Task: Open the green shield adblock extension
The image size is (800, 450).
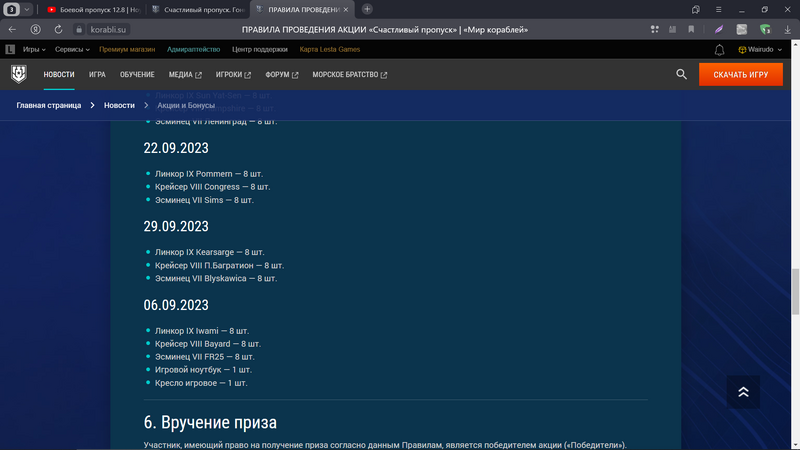Action: click(x=765, y=30)
